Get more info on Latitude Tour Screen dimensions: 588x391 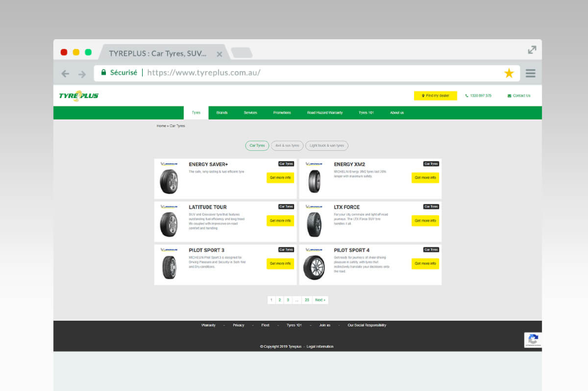point(280,221)
